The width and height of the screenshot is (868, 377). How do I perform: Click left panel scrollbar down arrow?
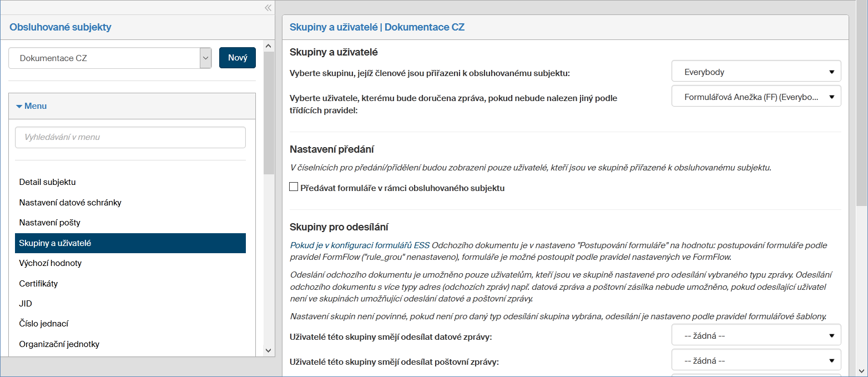(269, 350)
